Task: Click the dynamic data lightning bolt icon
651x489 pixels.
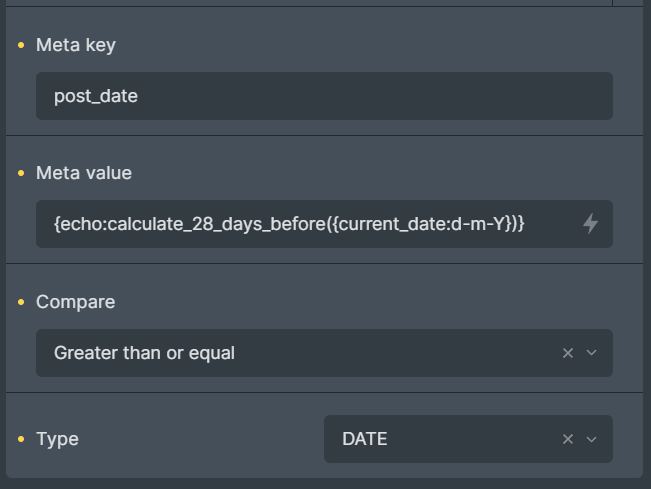Action: click(x=590, y=224)
